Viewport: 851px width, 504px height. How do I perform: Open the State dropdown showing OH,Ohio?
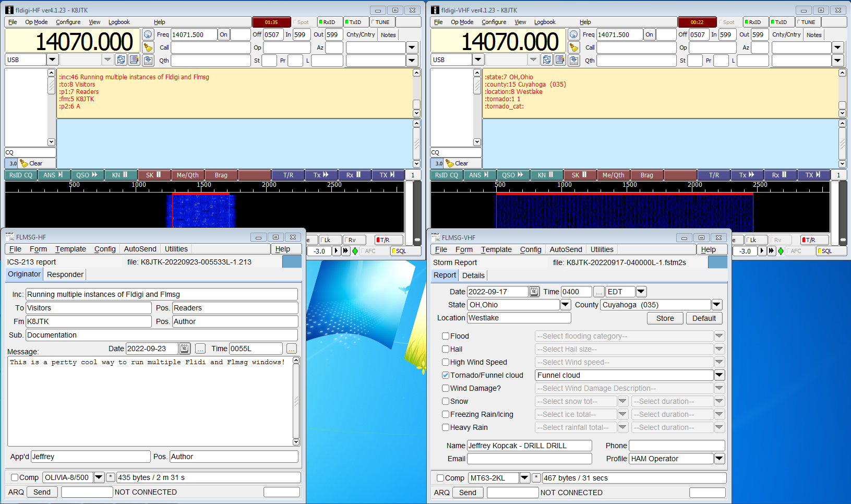pyautogui.click(x=566, y=305)
